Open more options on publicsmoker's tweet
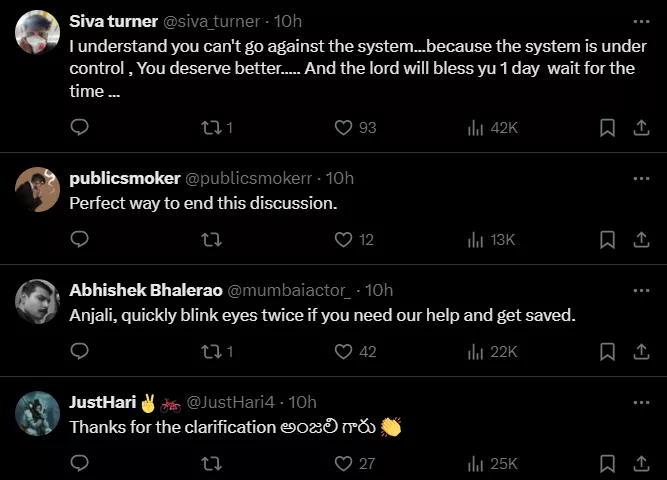Viewport: 667px width, 480px height. [641, 178]
